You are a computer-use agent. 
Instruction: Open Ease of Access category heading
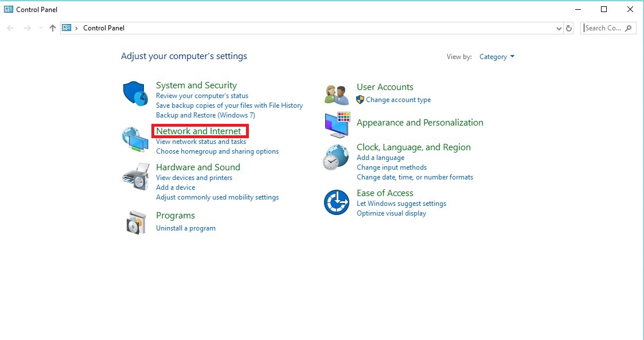(x=385, y=193)
